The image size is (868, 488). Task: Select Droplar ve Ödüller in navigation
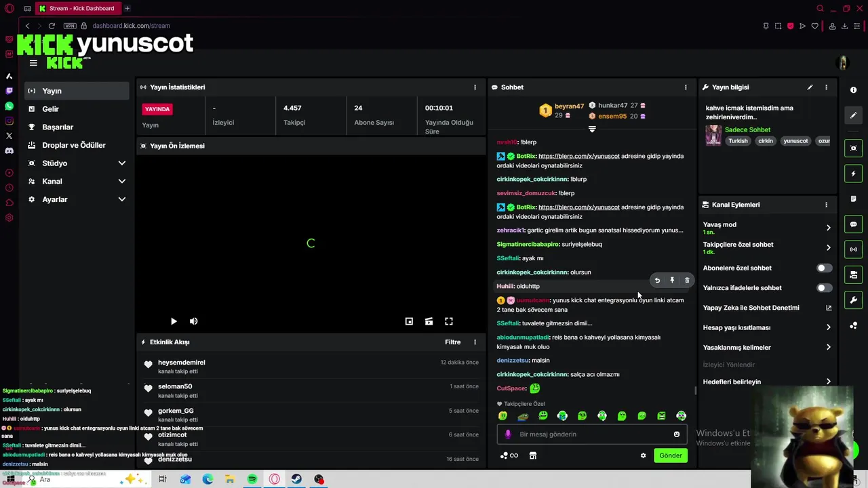click(x=77, y=146)
